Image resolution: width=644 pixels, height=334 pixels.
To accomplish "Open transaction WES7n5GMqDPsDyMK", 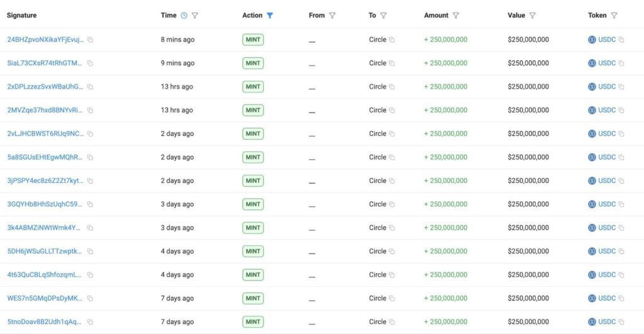I will (x=45, y=298).
